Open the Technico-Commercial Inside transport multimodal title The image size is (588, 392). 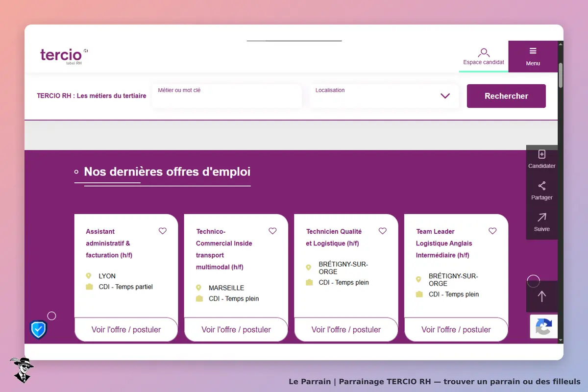(224, 249)
